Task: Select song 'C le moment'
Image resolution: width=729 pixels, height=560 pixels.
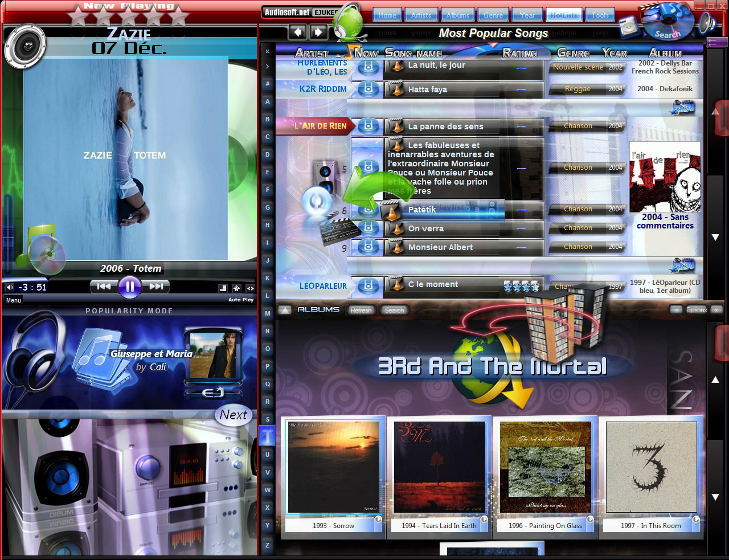Action: click(x=433, y=284)
